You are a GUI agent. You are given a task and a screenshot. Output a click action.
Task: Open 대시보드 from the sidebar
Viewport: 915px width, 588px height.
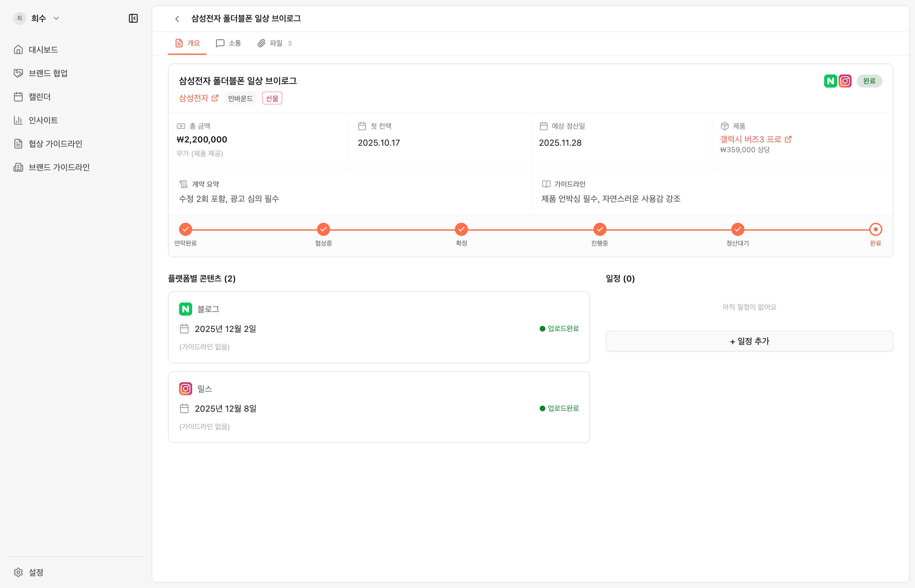click(43, 50)
